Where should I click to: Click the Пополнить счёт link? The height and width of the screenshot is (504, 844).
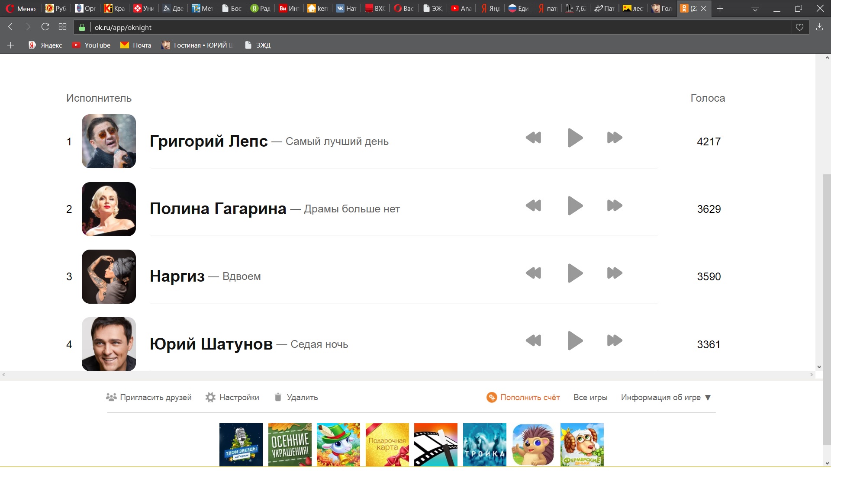[530, 397]
